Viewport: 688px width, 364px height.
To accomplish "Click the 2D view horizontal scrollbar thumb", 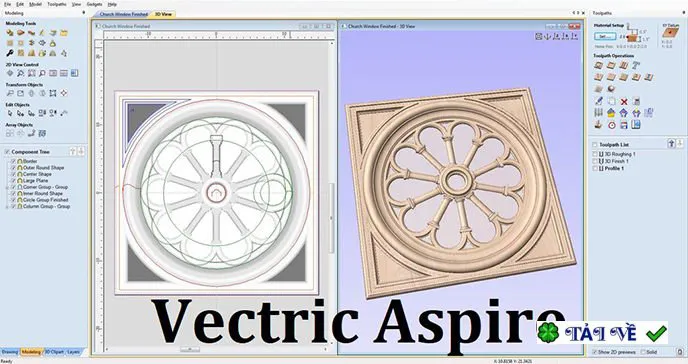I will pyautogui.click(x=190, y=350).
